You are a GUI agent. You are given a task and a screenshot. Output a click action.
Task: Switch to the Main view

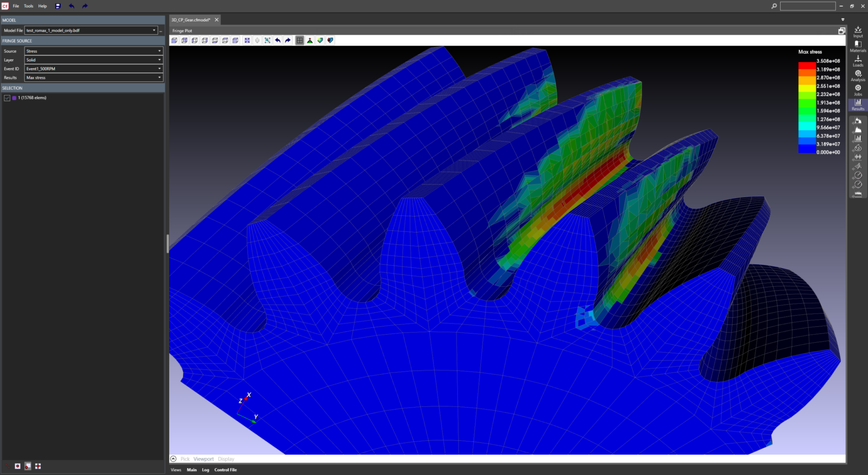pos(192,470)
